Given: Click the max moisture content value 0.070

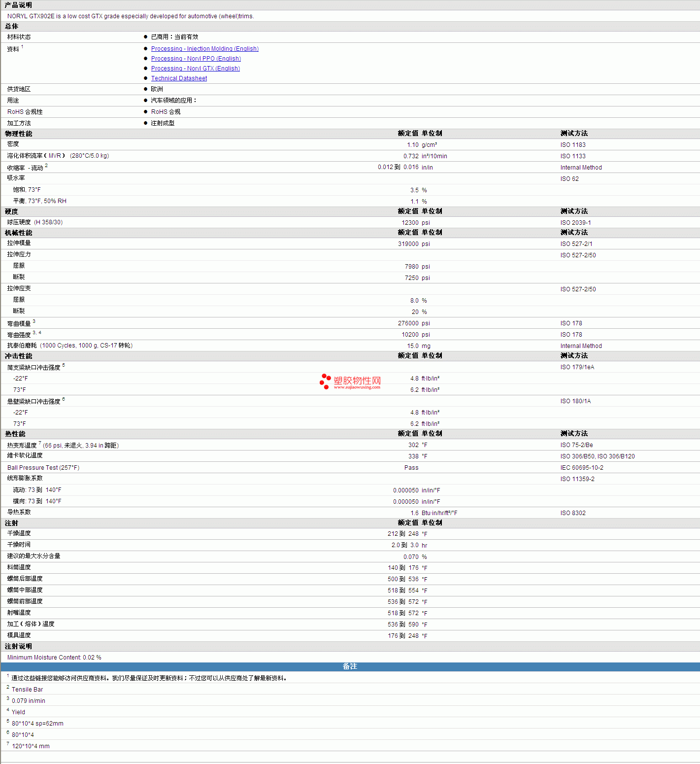Looking at the screenshot, I should pos(411,557).
